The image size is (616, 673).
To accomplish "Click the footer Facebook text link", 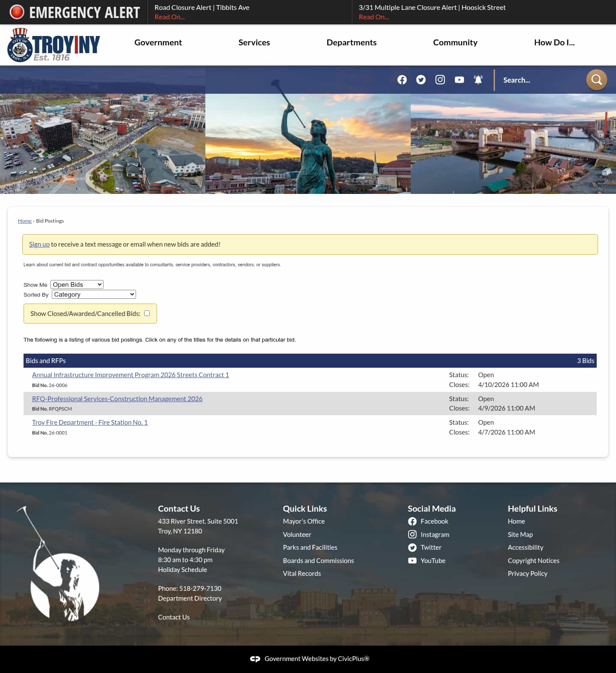I will (435, 521).
